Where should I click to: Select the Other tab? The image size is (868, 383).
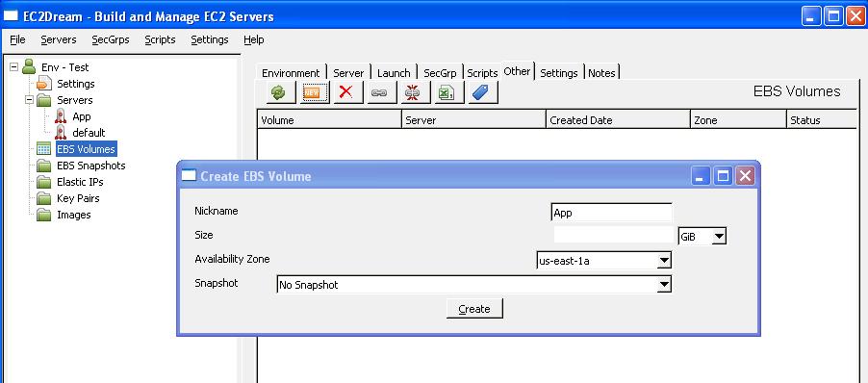518,71
